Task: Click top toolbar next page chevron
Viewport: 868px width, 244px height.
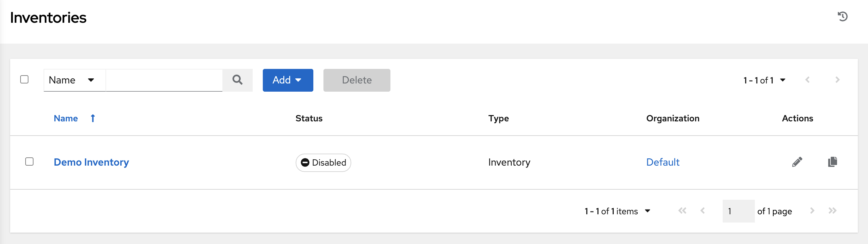Action: pos(837,80)
